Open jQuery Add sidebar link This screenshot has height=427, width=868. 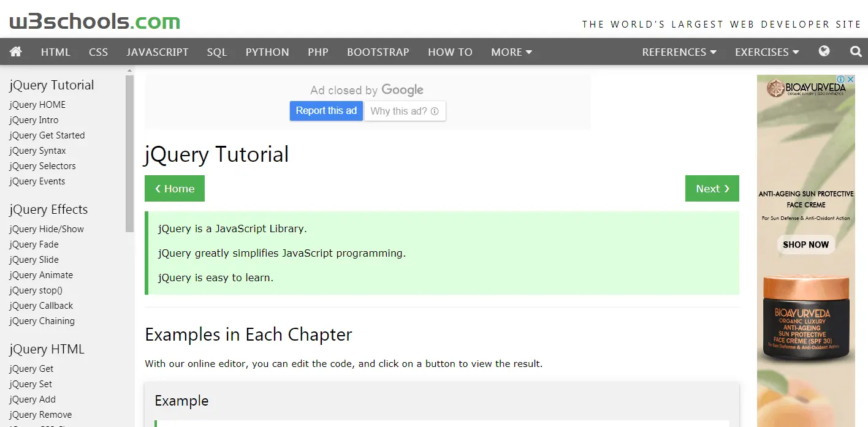32,399
